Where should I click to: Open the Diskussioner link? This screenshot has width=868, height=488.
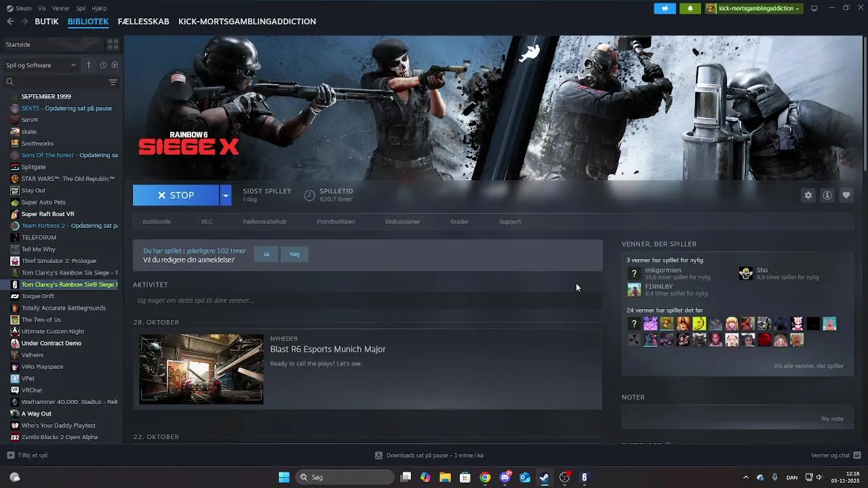pyautogui.click(x=403, y=222)
